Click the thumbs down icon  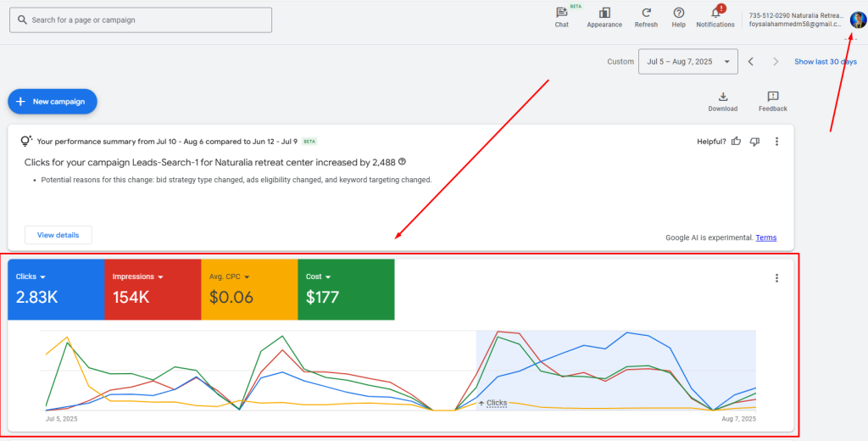(754, 142)
